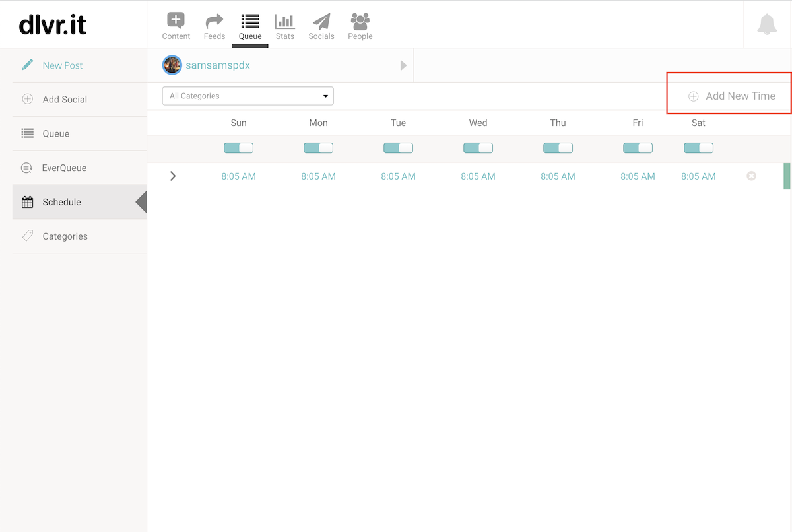This screenshot has width=792, height=532.
Task: Toggle the Sunday schedule switch
Action: point(238,148)
